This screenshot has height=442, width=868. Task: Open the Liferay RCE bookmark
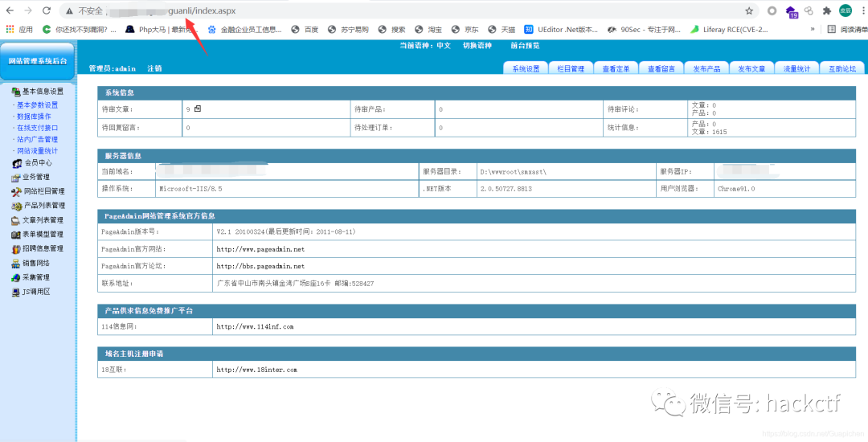point(728,29)
